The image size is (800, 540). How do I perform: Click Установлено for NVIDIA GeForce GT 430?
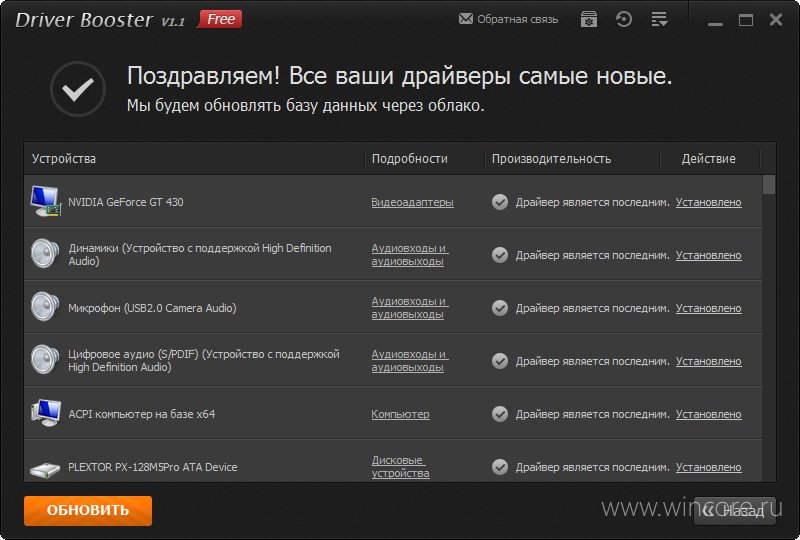[x=709, y=202]
